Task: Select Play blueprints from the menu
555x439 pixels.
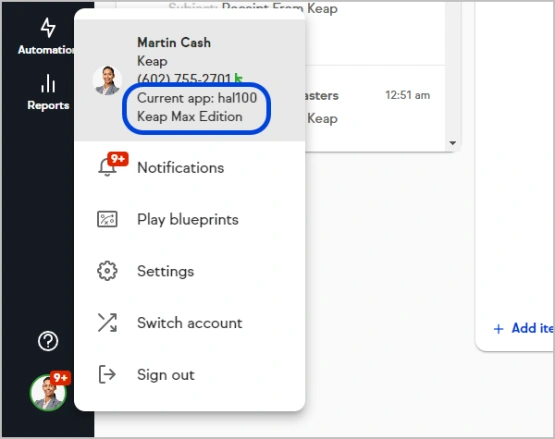Action: pyautogui.click(x=188, y=220)
